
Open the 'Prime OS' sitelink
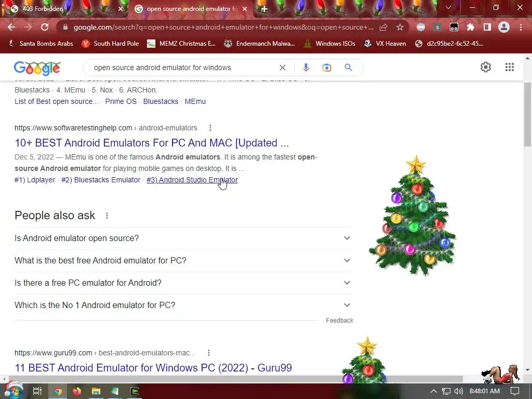point(121,101)
